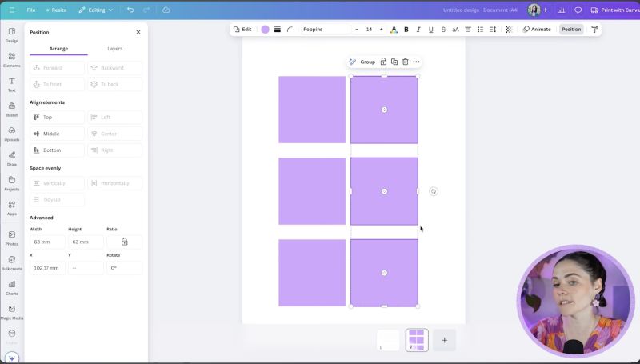Open the main hamburger menu
640x364 pixels.
pyautogui.click(x=12, y=10)
